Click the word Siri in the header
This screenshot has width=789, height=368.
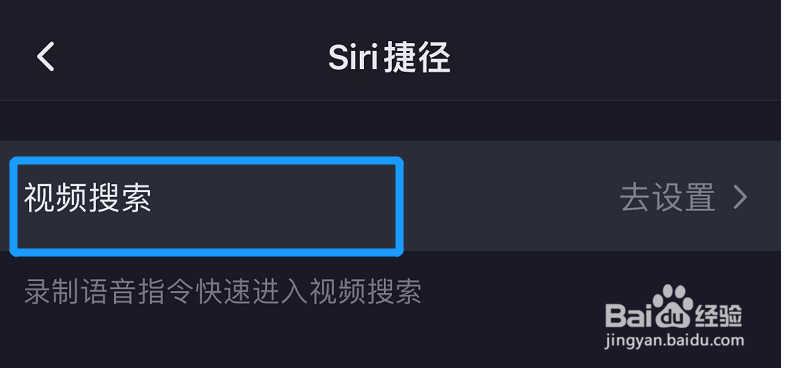(353, 57)
